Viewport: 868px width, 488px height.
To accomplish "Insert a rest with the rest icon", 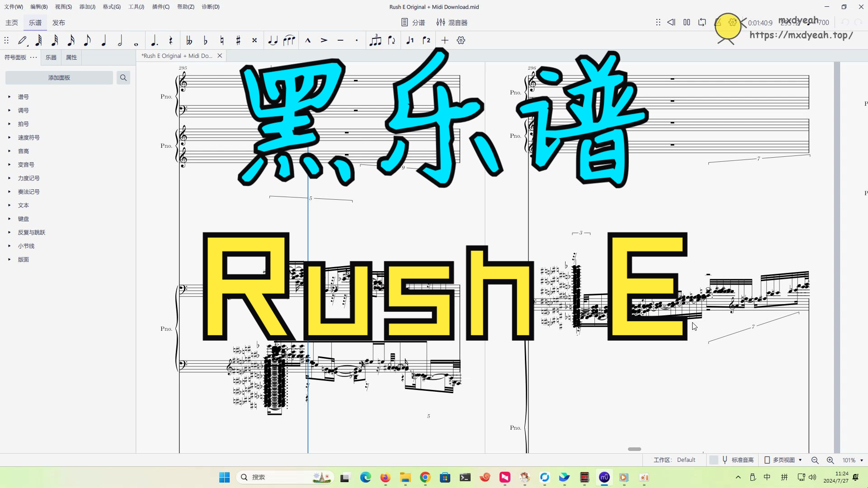I will (x=170, y=41).
